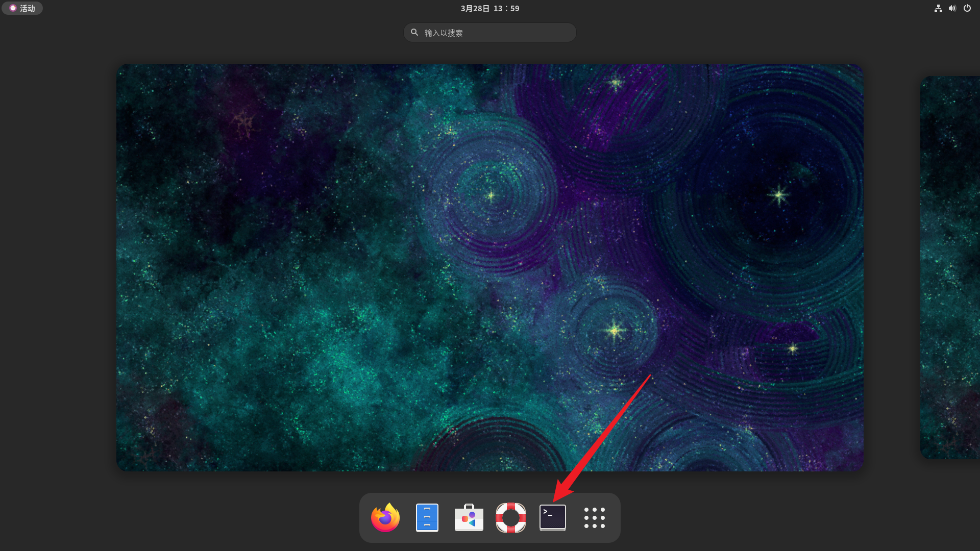Select the main workspace thumbnail
Image resolution: width=980 pixels, height=551 pixels.
pyautogui.click(x=490, y=267)
